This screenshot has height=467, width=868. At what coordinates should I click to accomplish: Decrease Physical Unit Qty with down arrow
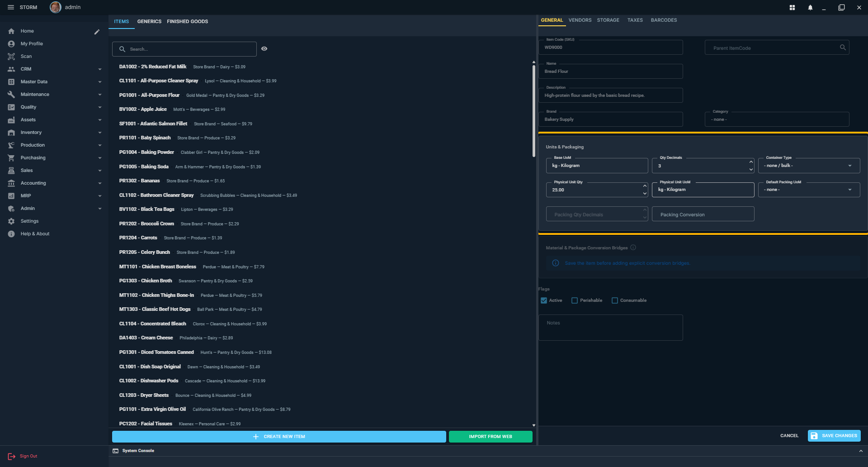pyautogui.click(x=645, y=194)
